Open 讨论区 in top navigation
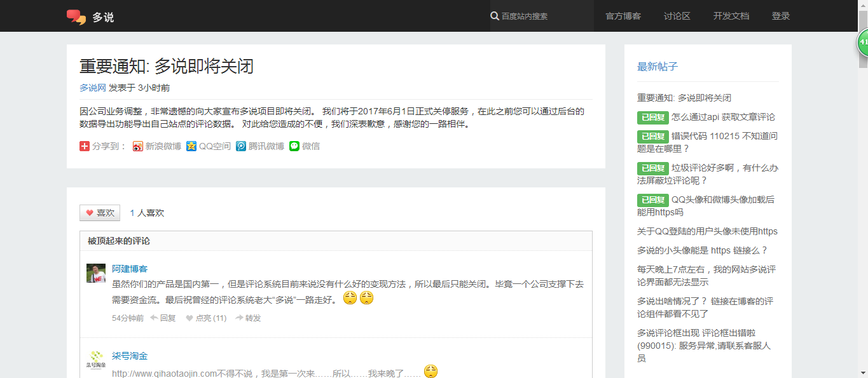This screenshot has height=378, width=868. pos(677,16)
